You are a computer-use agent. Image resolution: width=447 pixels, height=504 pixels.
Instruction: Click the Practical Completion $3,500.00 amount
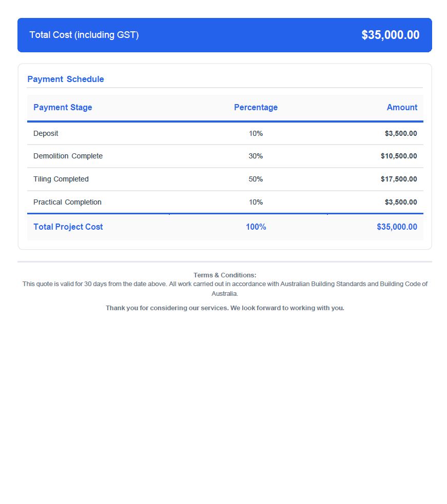pyautogui.click(x=400, y=202)
